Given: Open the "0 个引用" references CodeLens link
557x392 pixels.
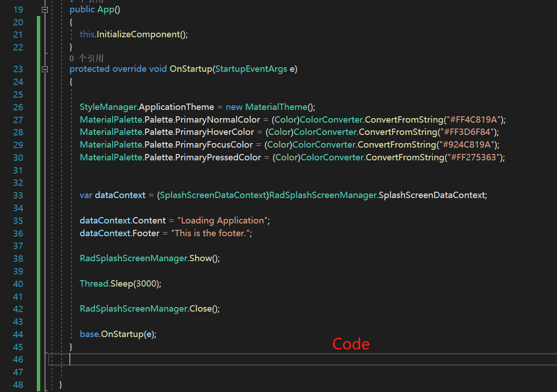Looking at the screenshot, I should point(86,58).
